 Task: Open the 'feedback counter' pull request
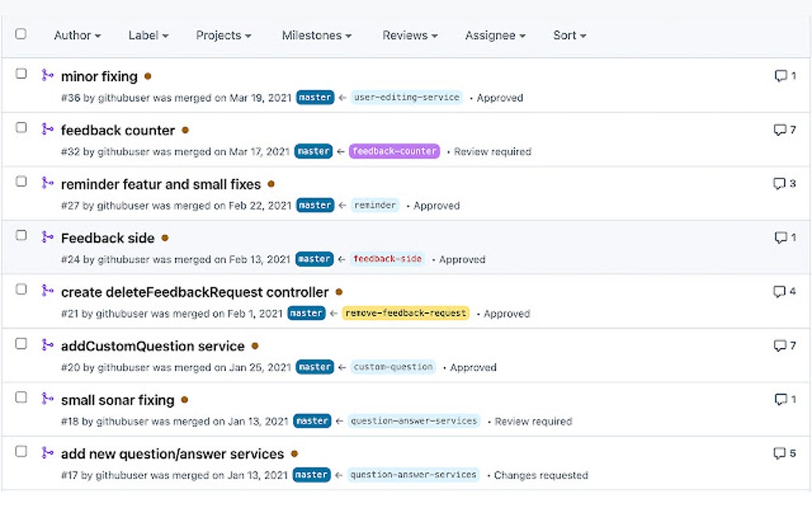tap(118, 130)
